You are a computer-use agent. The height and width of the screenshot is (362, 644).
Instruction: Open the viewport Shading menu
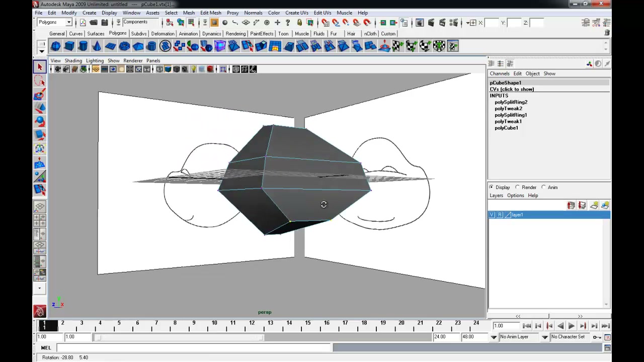[x=73, y=61]
